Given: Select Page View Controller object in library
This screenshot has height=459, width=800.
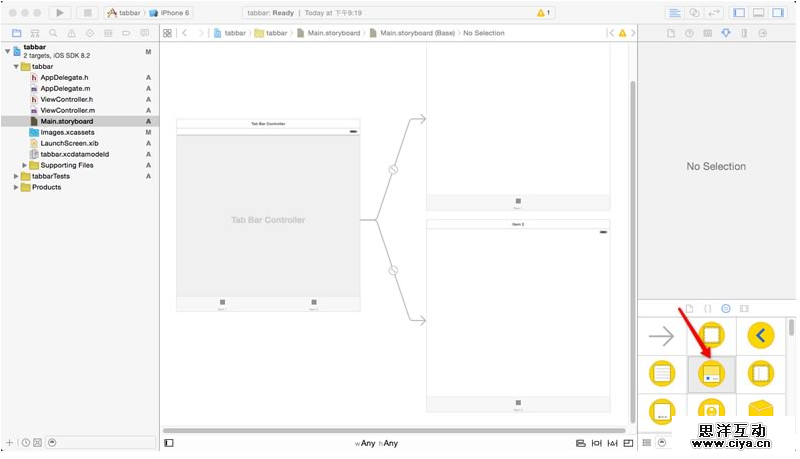Looking at the screenshot, I should pyautogui.click(x=662, y=411).
